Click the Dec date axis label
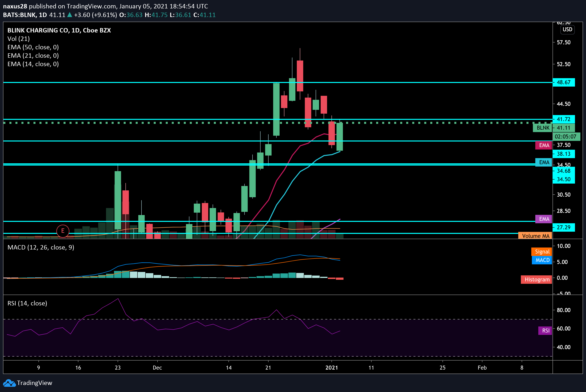This screenshot has width=586, height=392. pos(157,368)
